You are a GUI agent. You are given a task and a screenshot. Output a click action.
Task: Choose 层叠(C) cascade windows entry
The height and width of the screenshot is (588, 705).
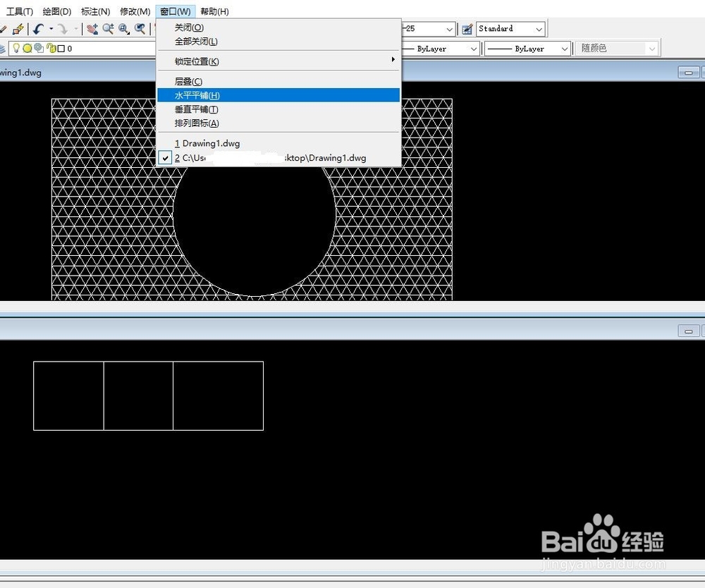(278, 81)
